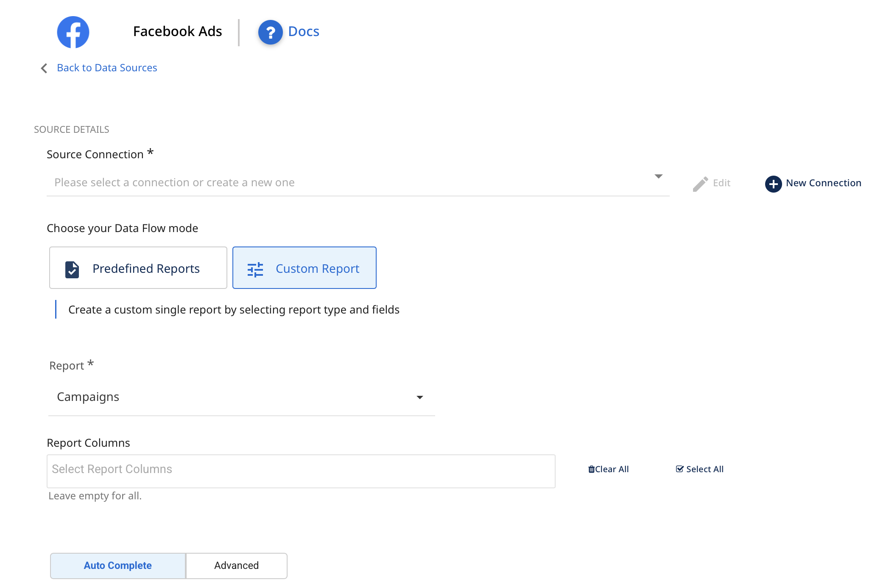
Task: Click the 'Choose your Data Flow mode' label
Action: pos(122,228)
